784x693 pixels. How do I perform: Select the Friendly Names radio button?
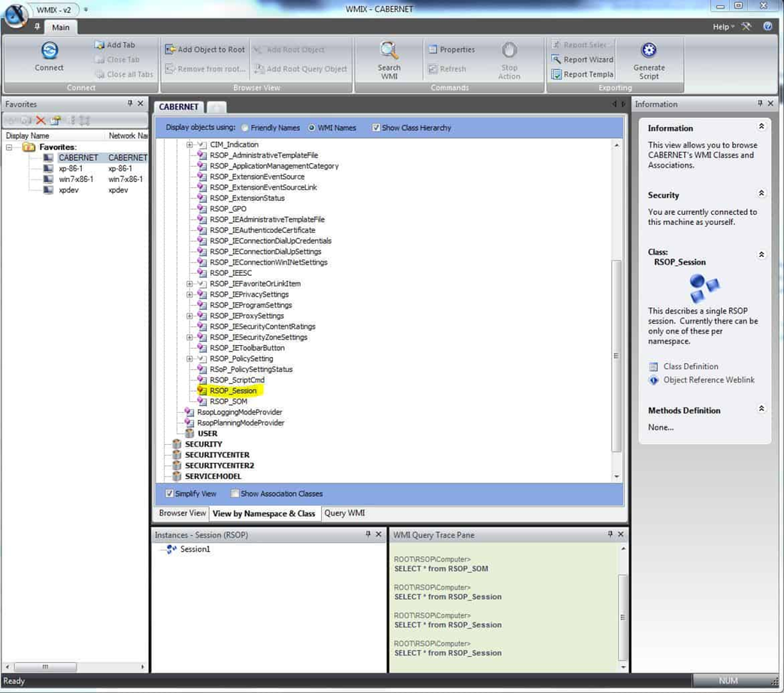246,129
